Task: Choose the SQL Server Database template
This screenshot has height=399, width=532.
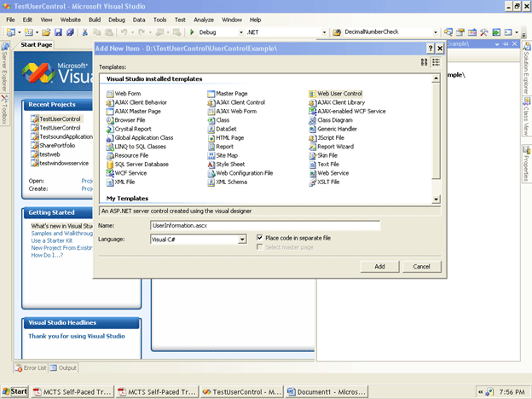Action: [137, 165]
